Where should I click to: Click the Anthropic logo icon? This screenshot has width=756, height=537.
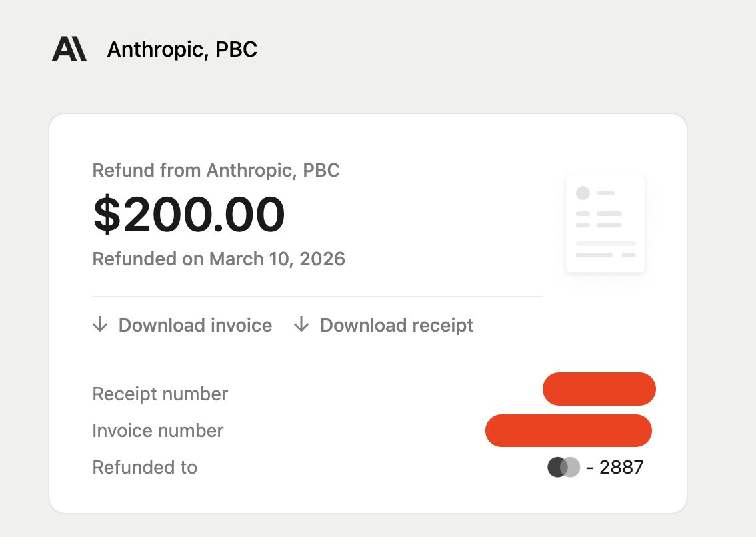point(69,48)
